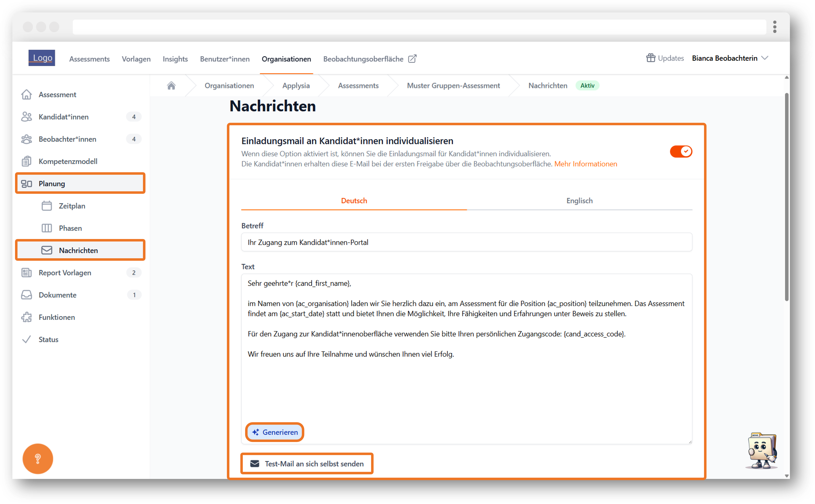This screenshot has height=504, width=815.
Task: Click the sparkle icon on Generieren
Action: (256, 432)
